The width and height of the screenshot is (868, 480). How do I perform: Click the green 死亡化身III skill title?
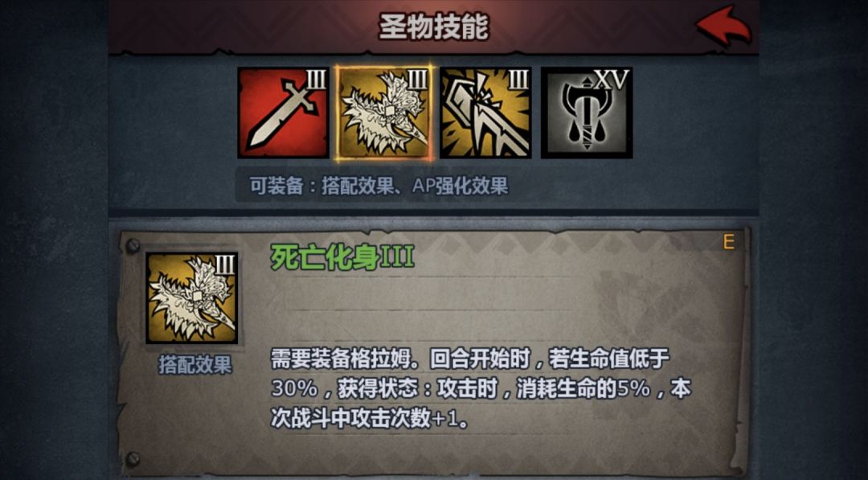(x=342, y=257)
